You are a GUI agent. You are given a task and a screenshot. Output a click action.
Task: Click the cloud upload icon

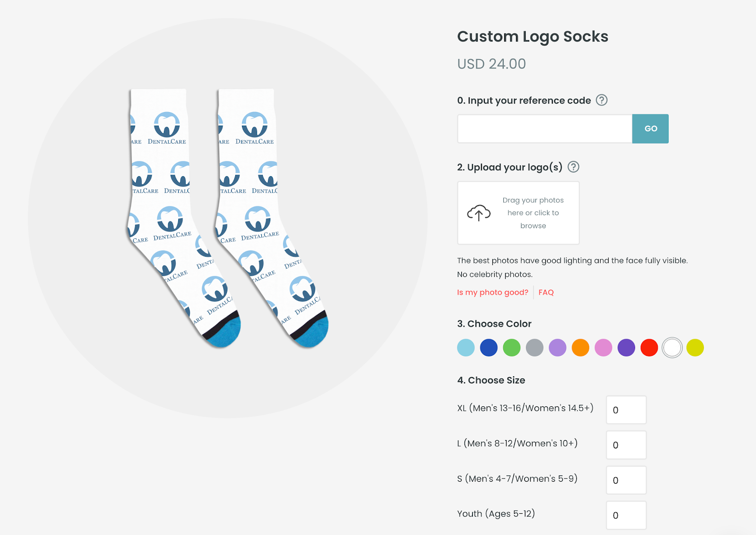479,213
